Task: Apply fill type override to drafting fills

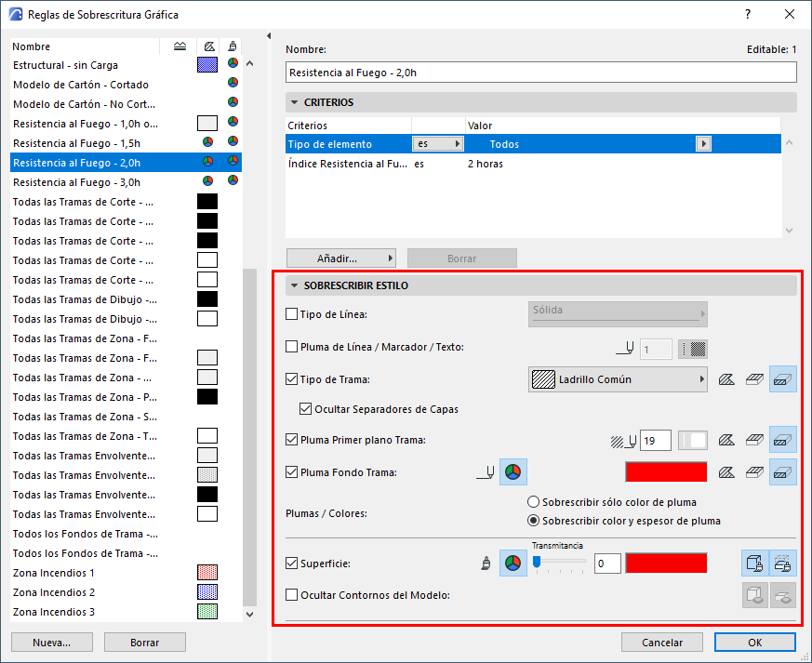Action: click(726, 379)
